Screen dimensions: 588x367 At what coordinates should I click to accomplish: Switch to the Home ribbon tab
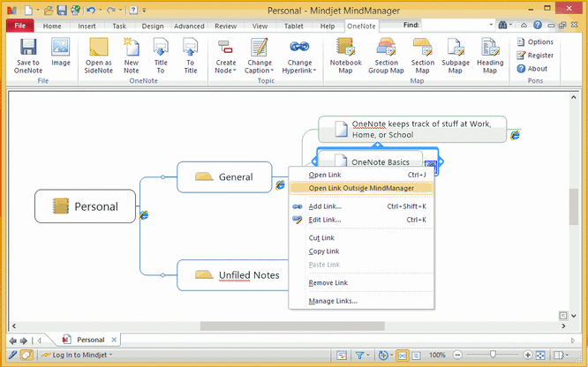(52, 26)
